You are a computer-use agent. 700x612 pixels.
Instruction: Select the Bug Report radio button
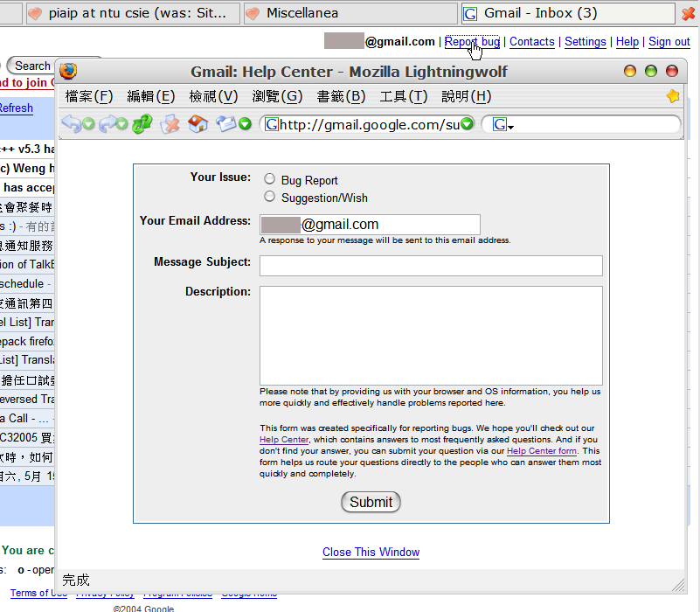pyautogui.click(x=269, y=179)
